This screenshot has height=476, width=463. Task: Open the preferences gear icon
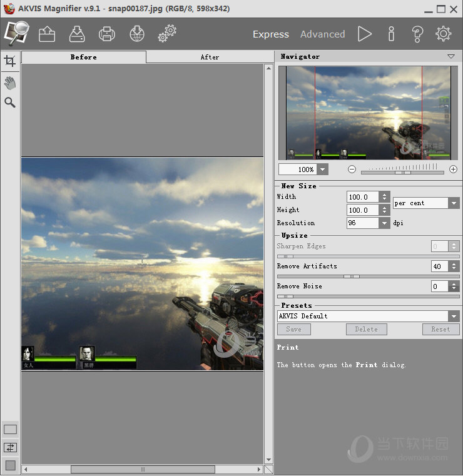pyautogui.click(x=443, y=33)
